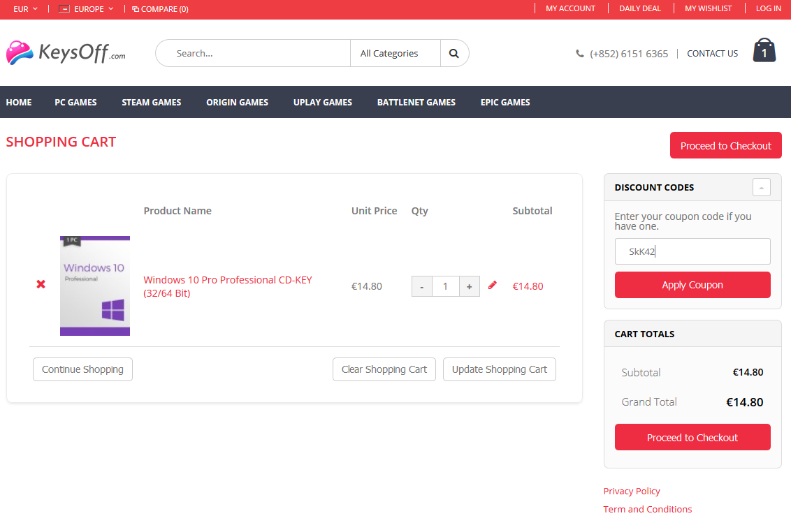
Task: Open My Wishlist link
Action: tap(708, 8)
